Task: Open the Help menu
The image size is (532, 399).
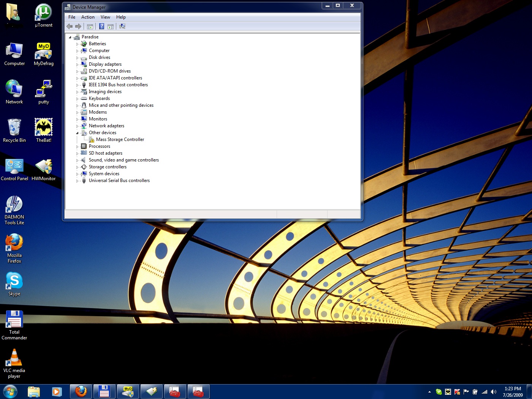Action: tap(121, 17)
